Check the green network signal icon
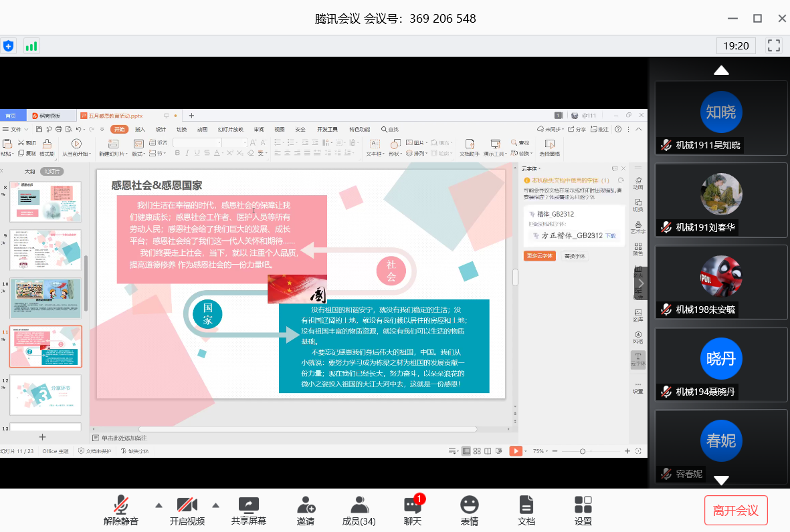The height and width of the screenshot is (532, 790). [31, 45]
